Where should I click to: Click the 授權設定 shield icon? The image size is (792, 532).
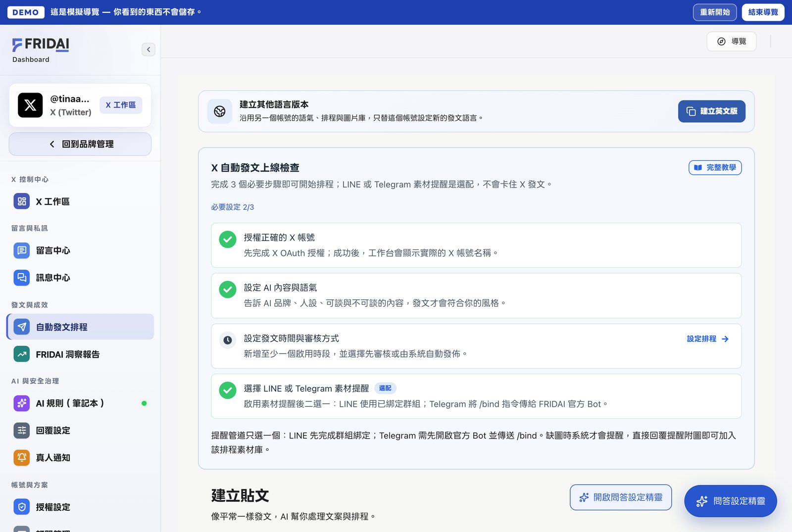(x=22, y=507)
